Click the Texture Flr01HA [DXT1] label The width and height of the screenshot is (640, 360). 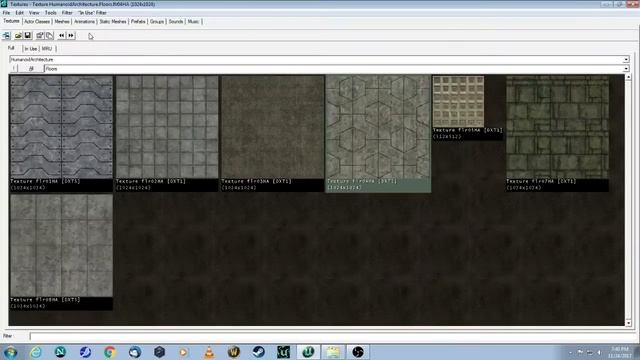pos(45,181)
